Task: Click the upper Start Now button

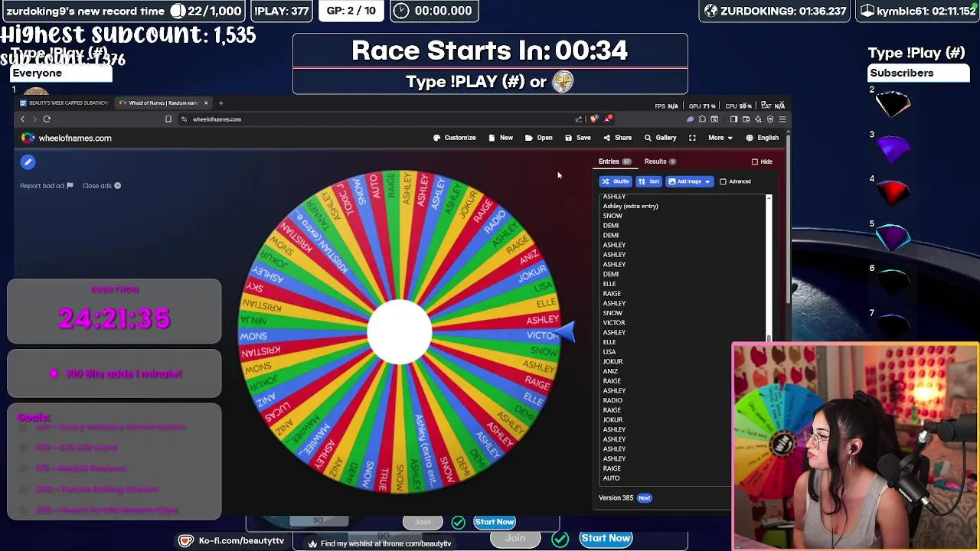Action: (495, 522)
